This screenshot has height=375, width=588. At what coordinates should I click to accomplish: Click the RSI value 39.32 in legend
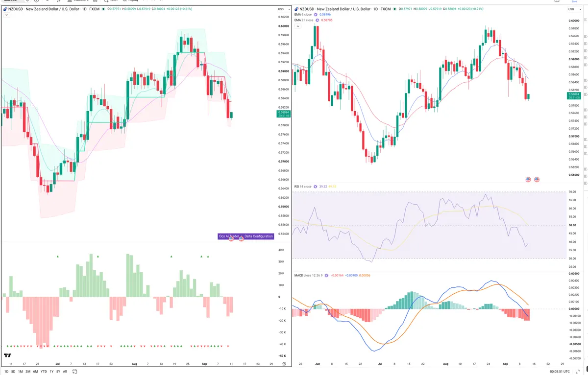pyautogui.click(x=323, y=187)
